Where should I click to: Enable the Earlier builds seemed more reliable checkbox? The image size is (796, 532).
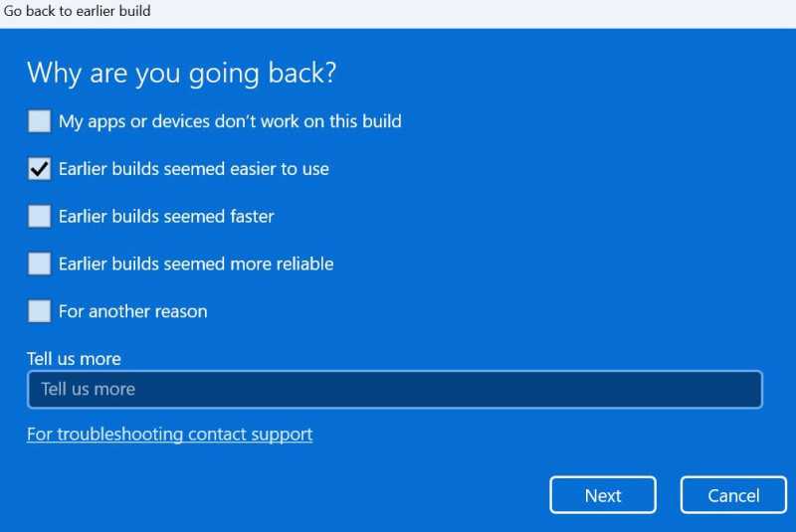tap(39, 264)
